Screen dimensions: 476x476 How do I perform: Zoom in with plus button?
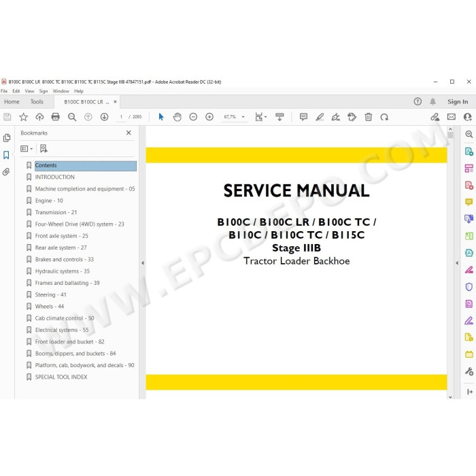pos(209,117)
